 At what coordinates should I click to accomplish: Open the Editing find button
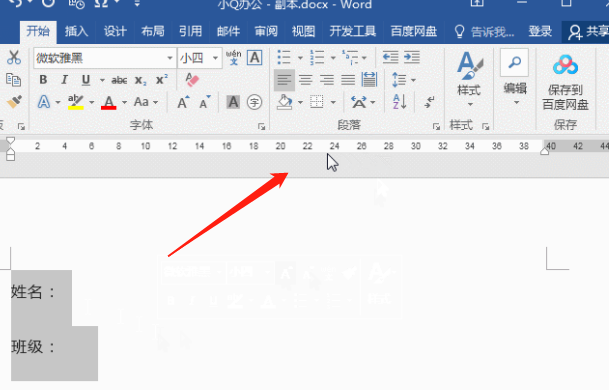click(515, 78)
